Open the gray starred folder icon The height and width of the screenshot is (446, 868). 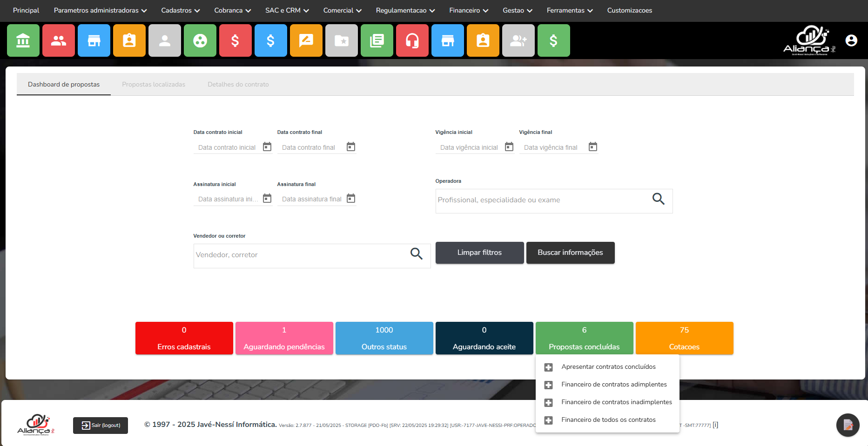[x=341, y=41]
